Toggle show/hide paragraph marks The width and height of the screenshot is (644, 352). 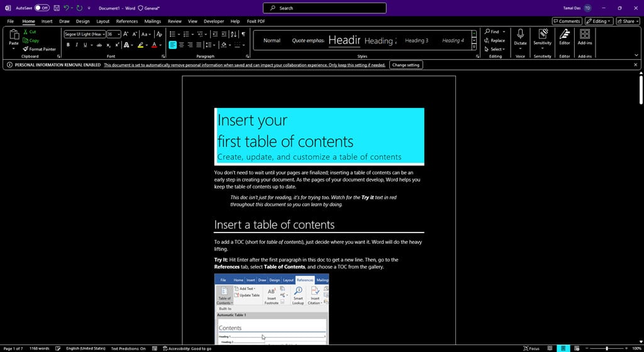pos(243,34)
